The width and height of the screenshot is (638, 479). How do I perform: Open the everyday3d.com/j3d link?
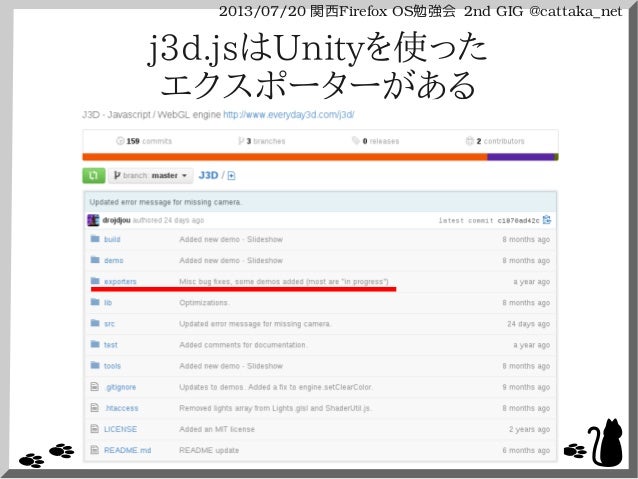pyautogui.click(x=288, y=115)
